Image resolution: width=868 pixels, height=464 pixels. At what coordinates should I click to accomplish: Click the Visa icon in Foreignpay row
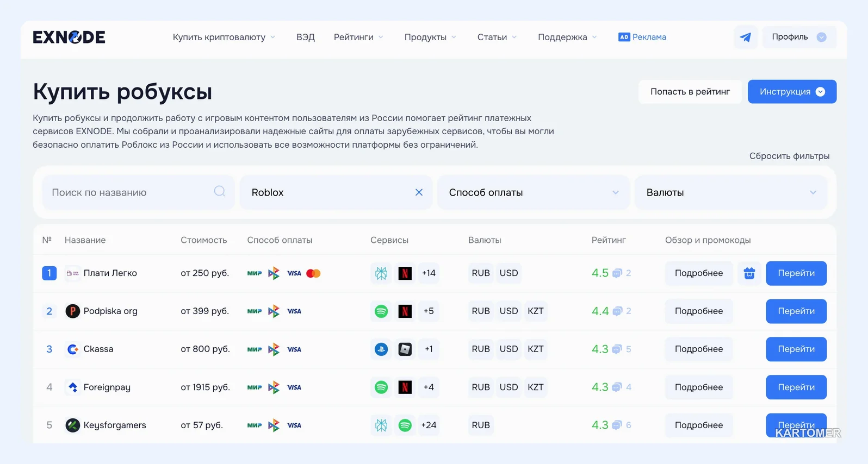[294, 387]
